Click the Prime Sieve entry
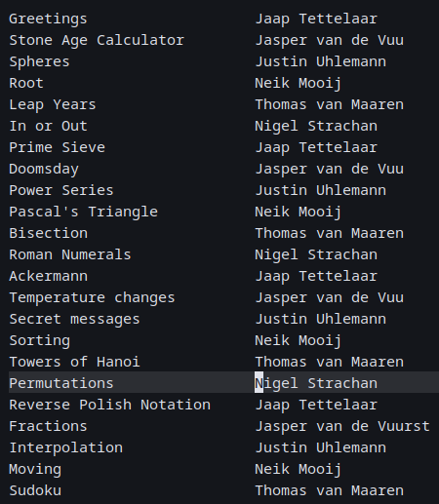The width and height of the screenshot is (439, 504). 57,148
